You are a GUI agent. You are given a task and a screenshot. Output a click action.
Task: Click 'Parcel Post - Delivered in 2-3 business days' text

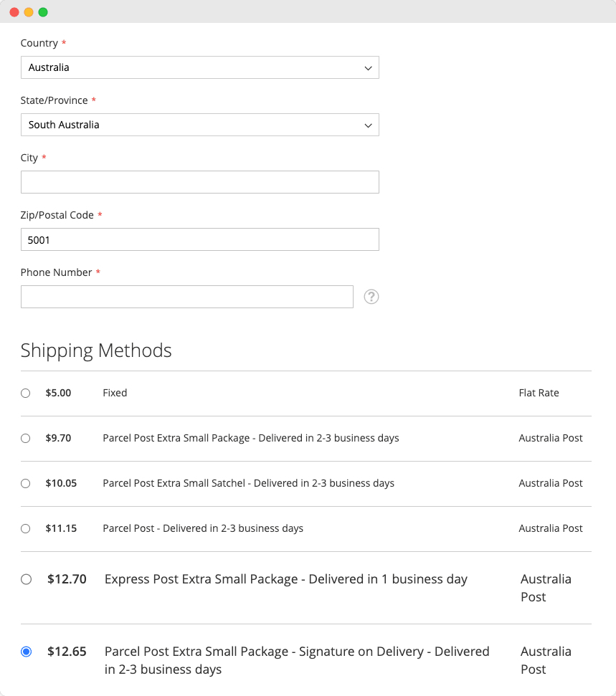[203, 528]
